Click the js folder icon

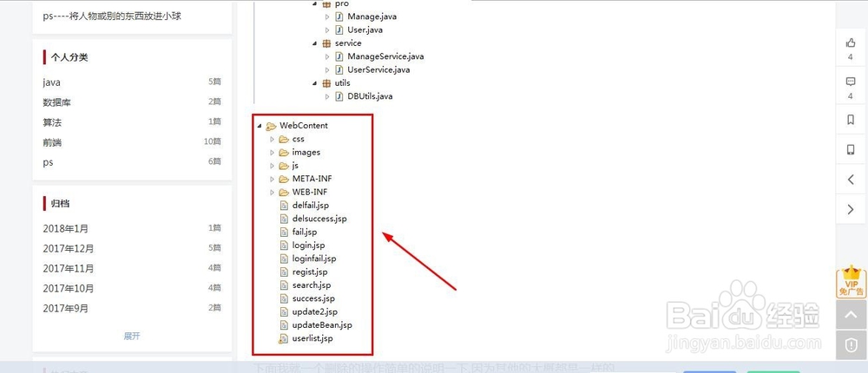tap(284, 166)
